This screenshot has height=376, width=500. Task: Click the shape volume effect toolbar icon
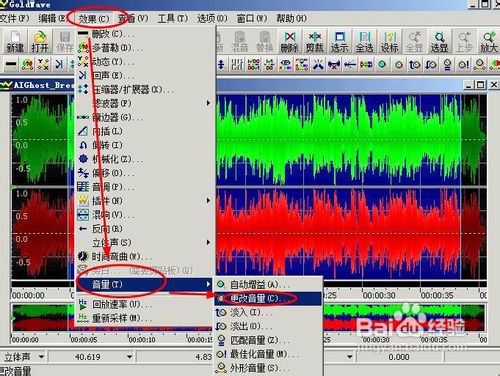pyautogui.click(x=479, y=64)
